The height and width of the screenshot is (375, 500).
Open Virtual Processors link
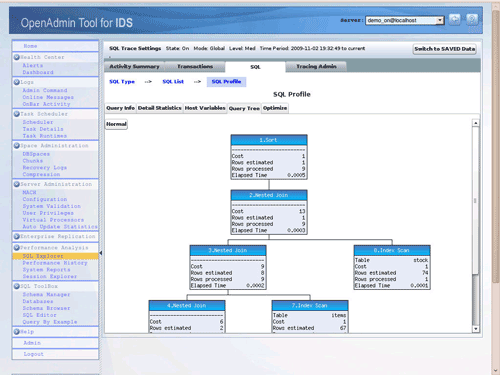coord(53,220)
